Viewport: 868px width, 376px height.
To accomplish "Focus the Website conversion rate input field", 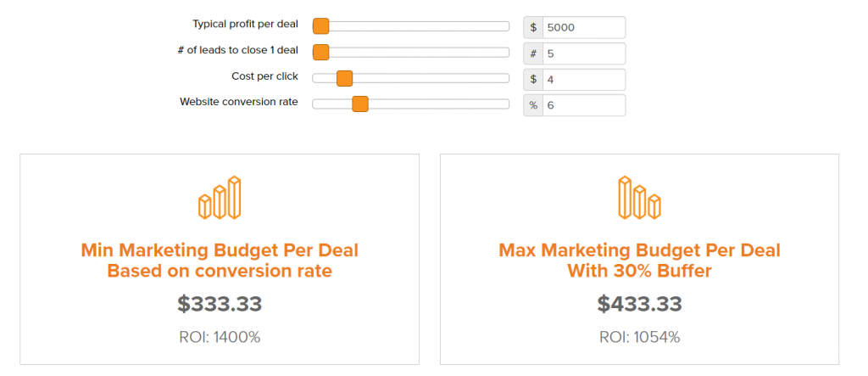I will click(x=584, y=105).
